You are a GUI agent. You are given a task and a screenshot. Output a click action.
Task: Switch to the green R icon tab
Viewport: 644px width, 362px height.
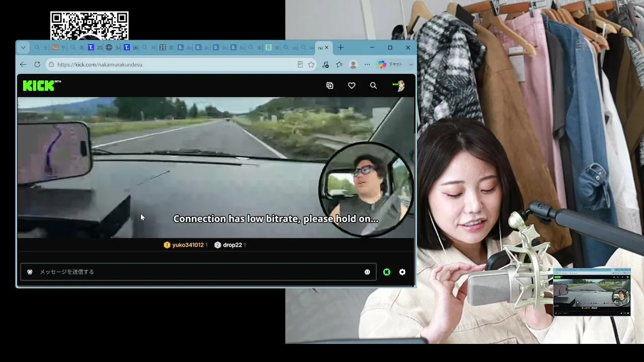pyautogui.click(x=269, y=48)
